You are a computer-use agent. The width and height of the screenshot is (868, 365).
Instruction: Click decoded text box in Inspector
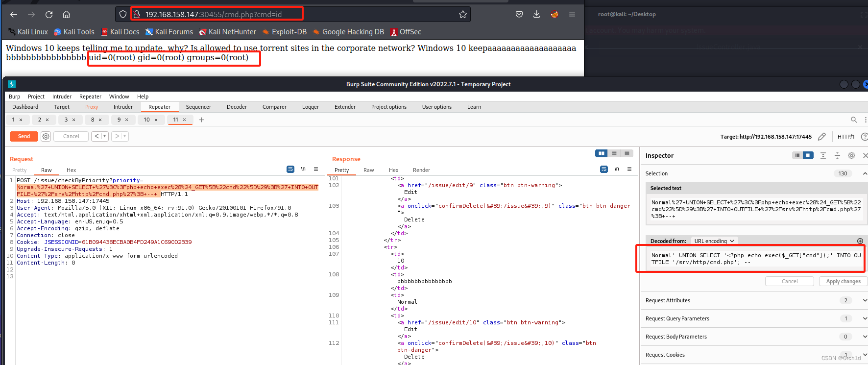756,259
